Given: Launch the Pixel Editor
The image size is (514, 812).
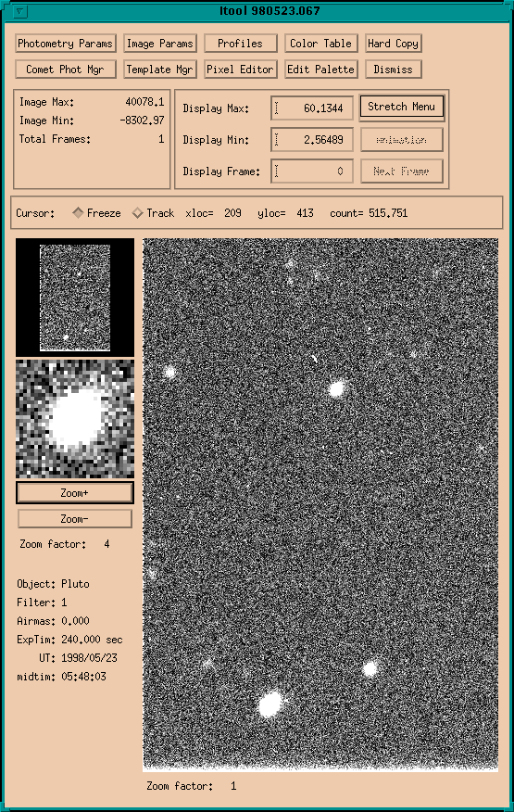Looking at the screenshot, I should [x=240, y=70].
